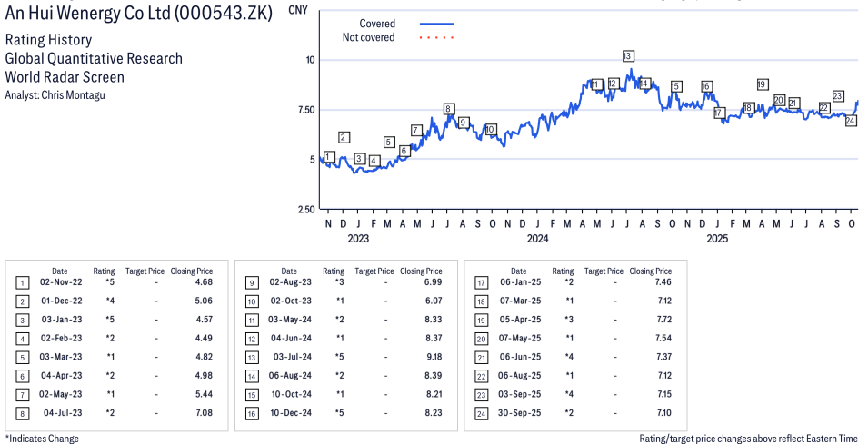This screenshot has height=444, width=868.
Task: Click the numbered box 17 in rating table
Action: (x=482, y=284)
